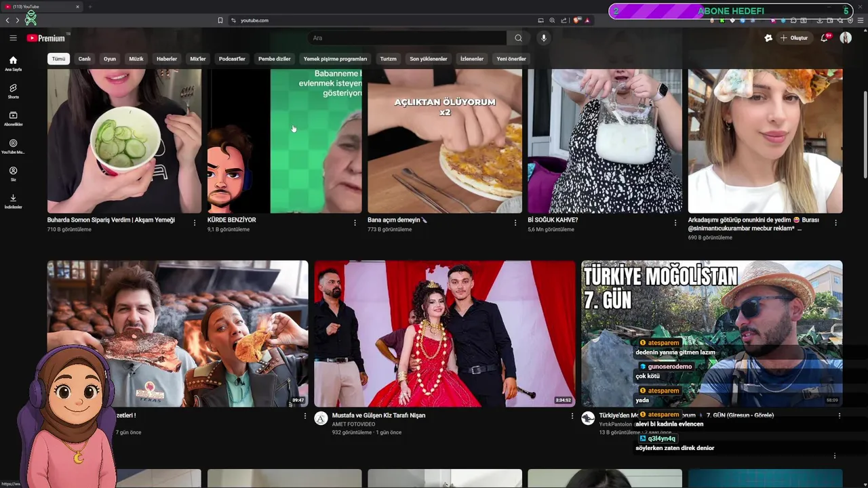Screen dimensions: 868x488
Task: Open browser extensions puzzle icon
Action: coord(793,20)
